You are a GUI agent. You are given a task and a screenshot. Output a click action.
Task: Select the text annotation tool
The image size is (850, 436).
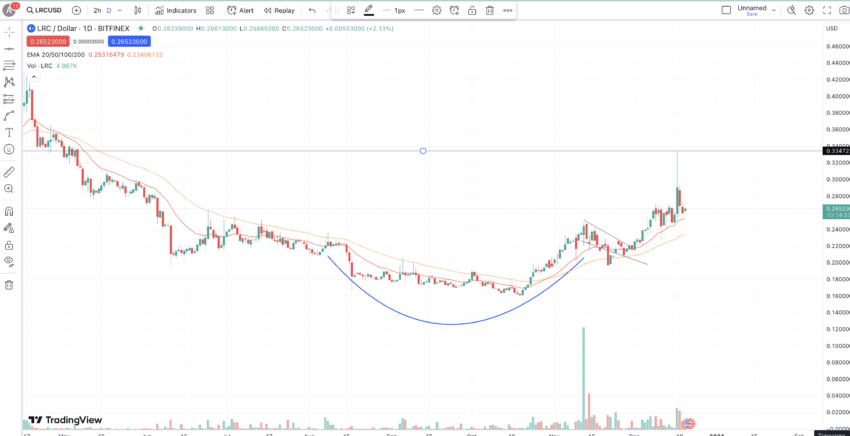[x=9, y=132]
